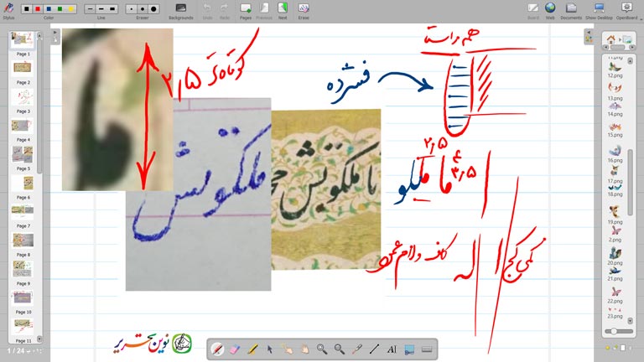Pick the Eraser tool in bottom palette
The height and width of the screenshot is (362, 644).
click(234, 349)
